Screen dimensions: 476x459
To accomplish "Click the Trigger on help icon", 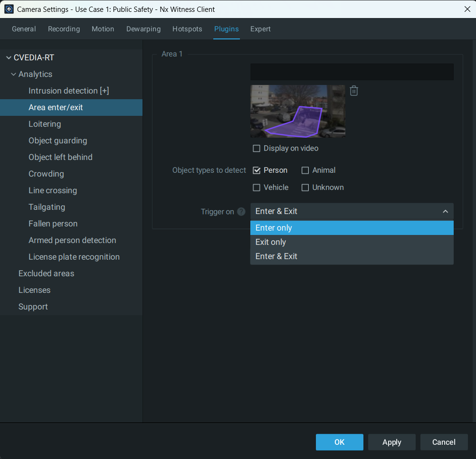I will point(241,212).
